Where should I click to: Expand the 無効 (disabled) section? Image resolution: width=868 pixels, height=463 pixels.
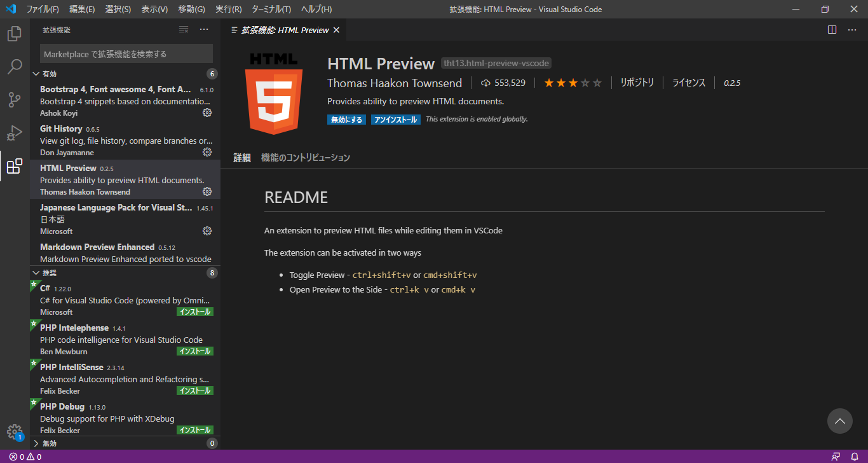click(124, 443)
